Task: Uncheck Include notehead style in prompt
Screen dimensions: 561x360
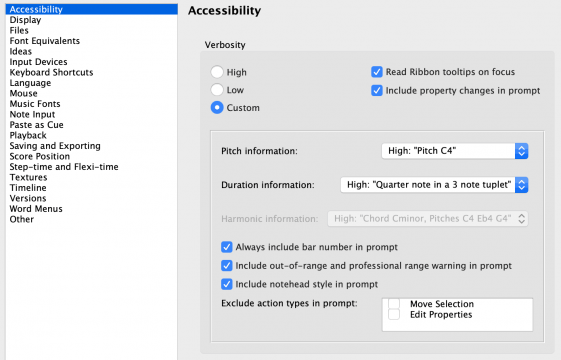Action: 226,284
